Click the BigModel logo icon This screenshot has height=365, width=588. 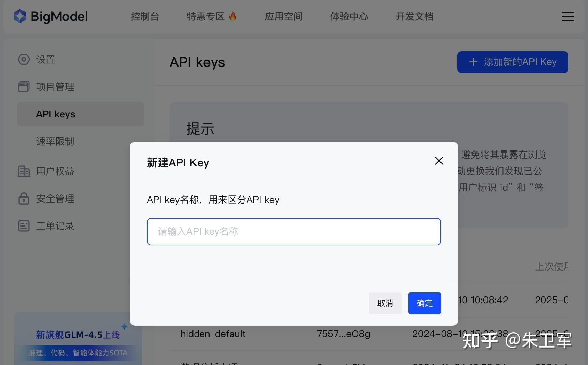19,16
